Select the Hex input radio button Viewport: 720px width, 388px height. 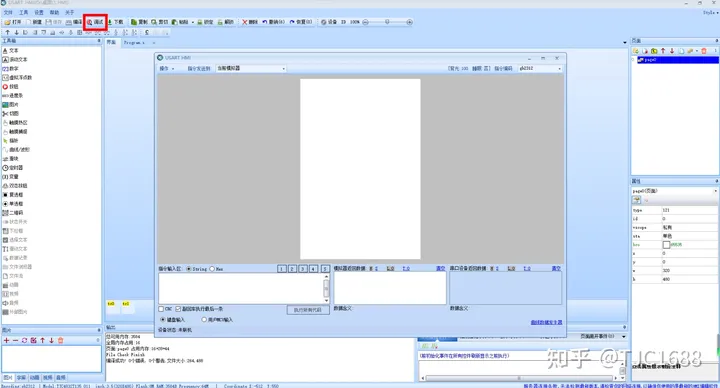tap(212, 269)
